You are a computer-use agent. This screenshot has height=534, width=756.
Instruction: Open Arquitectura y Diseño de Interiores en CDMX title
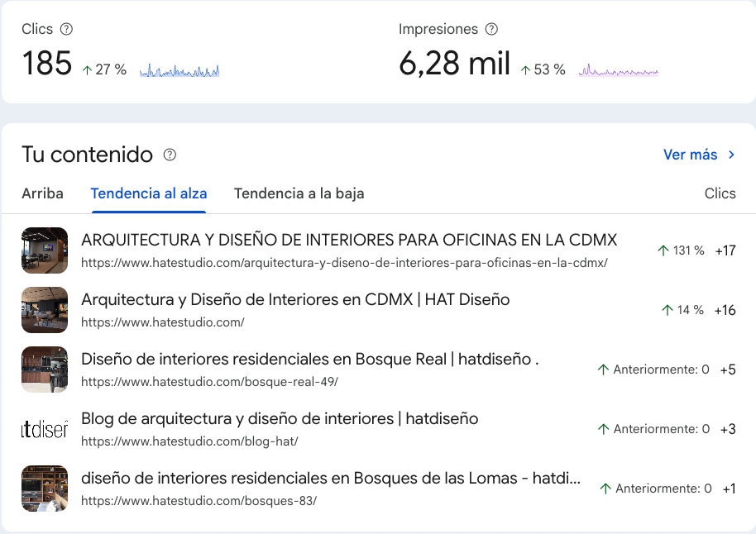(295, 300)
